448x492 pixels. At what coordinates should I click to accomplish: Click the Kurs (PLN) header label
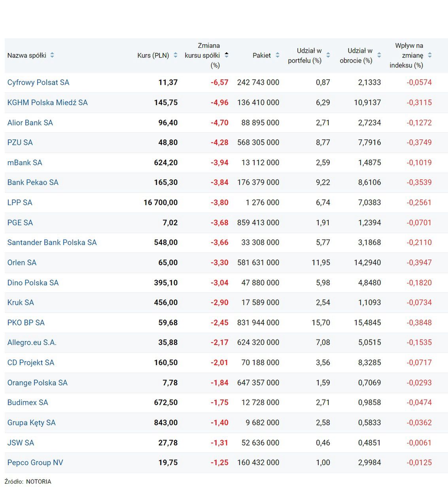click(153, 55)
